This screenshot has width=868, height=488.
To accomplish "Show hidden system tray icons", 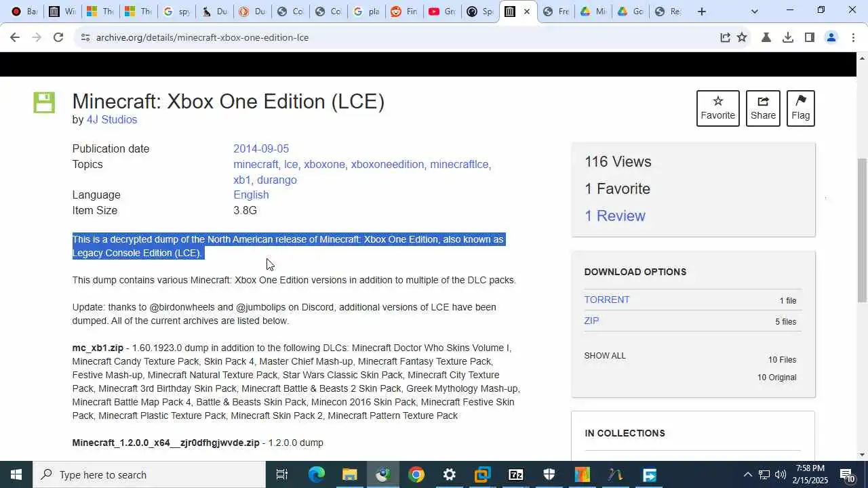I will point(747,474).
